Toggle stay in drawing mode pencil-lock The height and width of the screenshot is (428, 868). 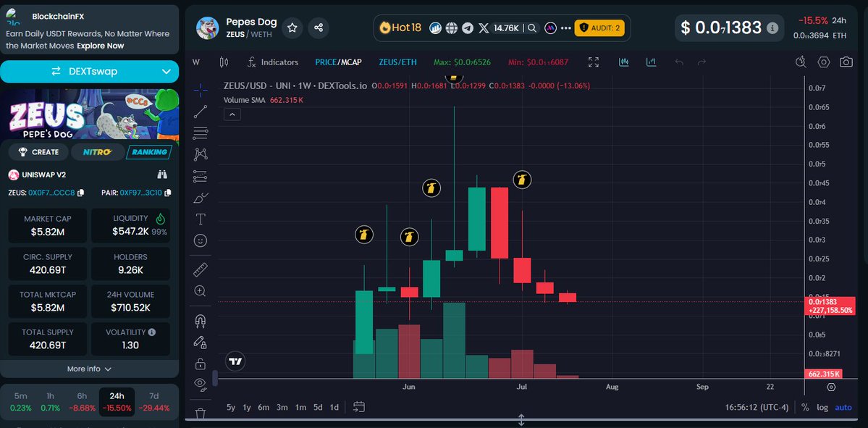point(201,342)
